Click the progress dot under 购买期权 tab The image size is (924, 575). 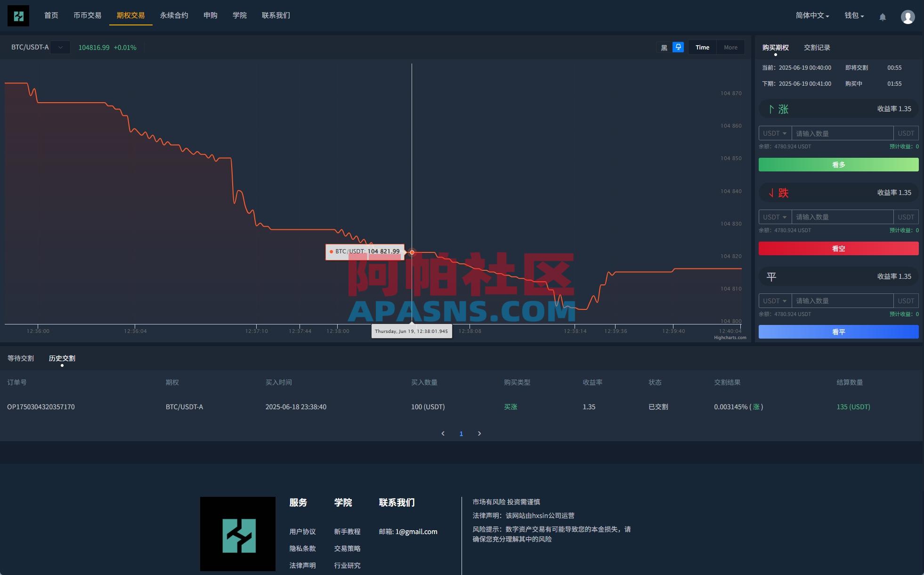(775, 55)
